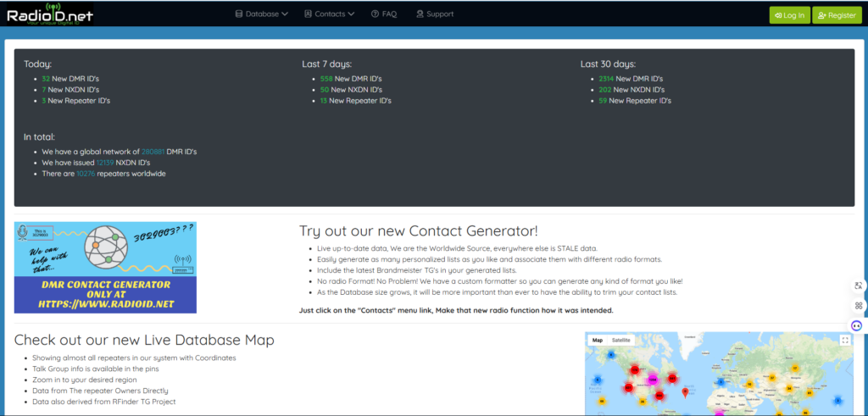Click the total DMR ID count 280881
This screenshot has width=868, height=416.
(x=153, y=152)
